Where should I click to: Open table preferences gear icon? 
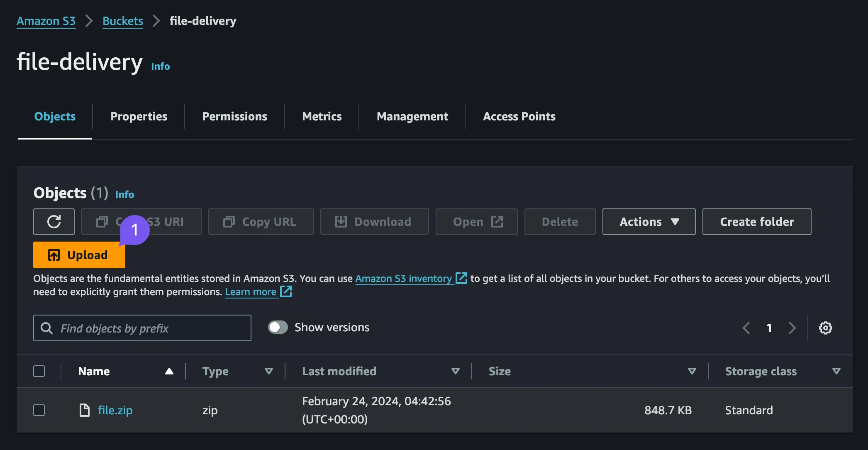(825, 328)
